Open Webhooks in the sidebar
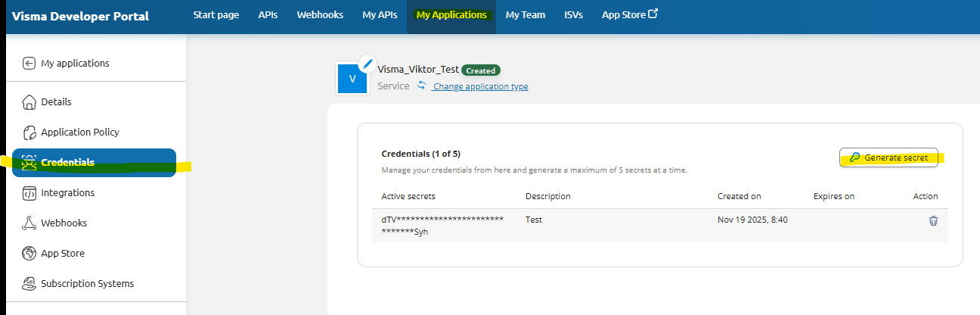Screen dimensions: 980x315 [64, 223]
